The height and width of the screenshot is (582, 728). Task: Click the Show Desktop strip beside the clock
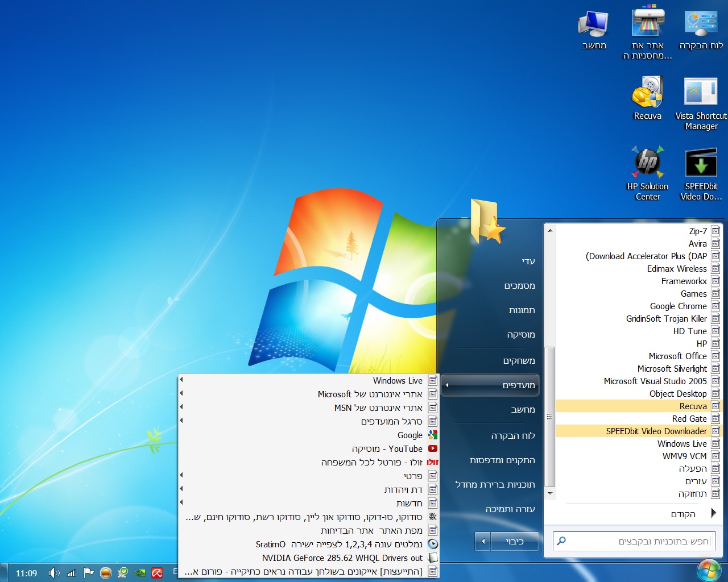coord(4,573)
